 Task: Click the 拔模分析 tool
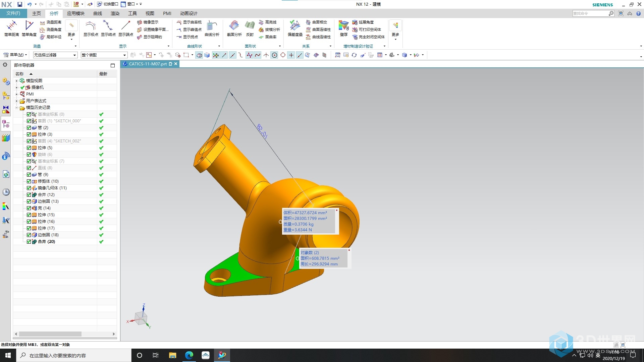coord(269,29)
